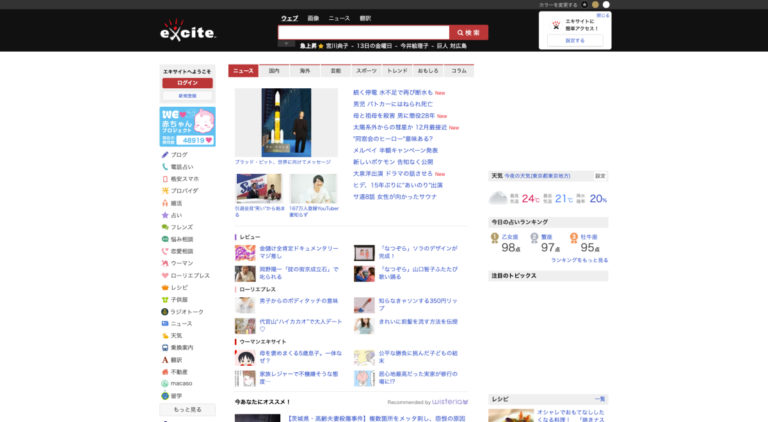Viewport: 768px width, 422px height.
Task: Switch to the 芸能 news tab
Action: click(x=336, y=71)
